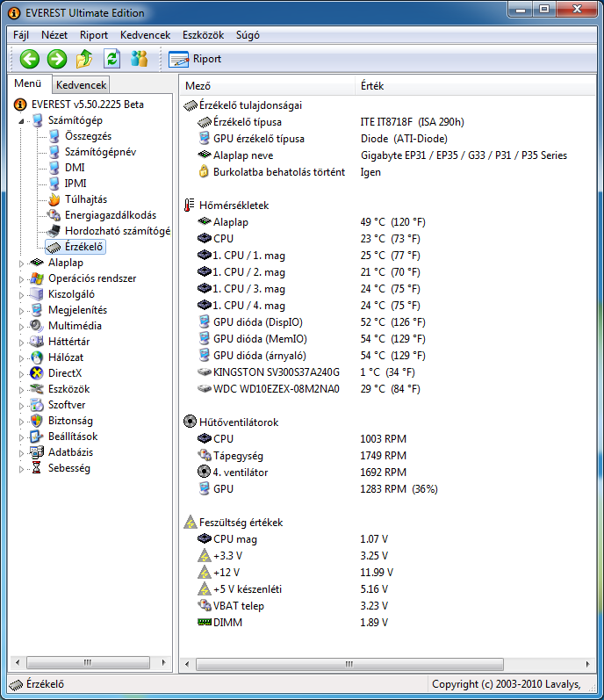Click the Hálózat globe icon
Screen dimensions: 604x700
click(37, 357)
